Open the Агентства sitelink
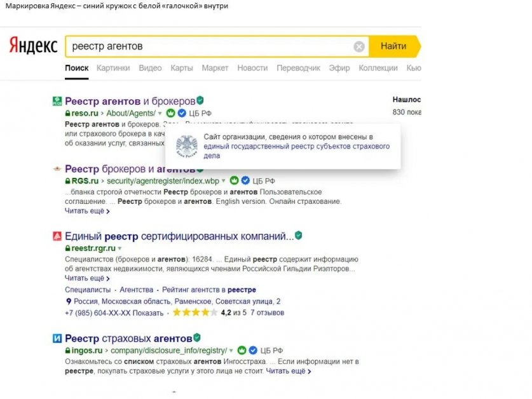Viewport: 532px width, 399px height. (137, 290)
